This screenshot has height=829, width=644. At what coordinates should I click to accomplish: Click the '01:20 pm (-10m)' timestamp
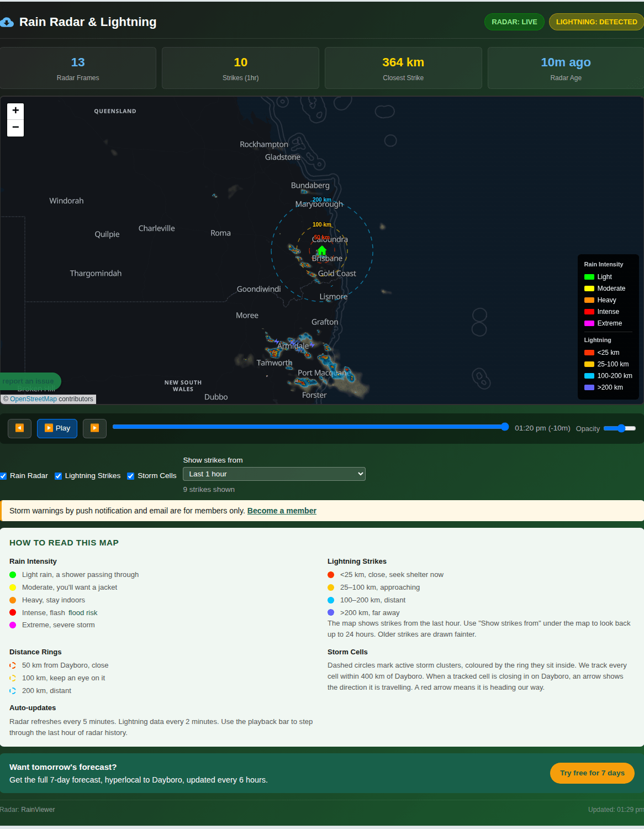point(542,428)
